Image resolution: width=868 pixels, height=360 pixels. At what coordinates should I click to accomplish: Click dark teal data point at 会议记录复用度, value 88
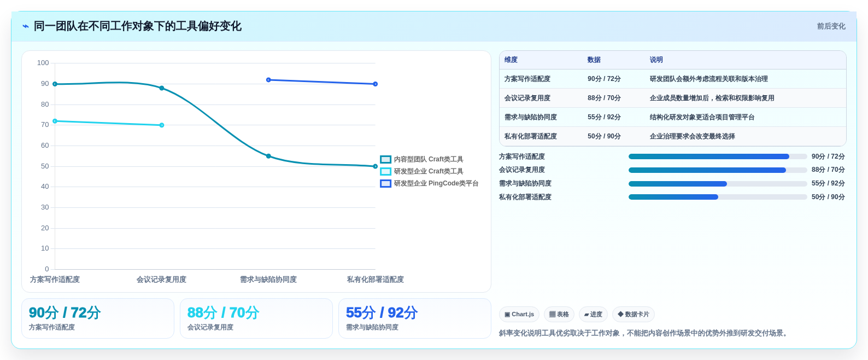162,88
